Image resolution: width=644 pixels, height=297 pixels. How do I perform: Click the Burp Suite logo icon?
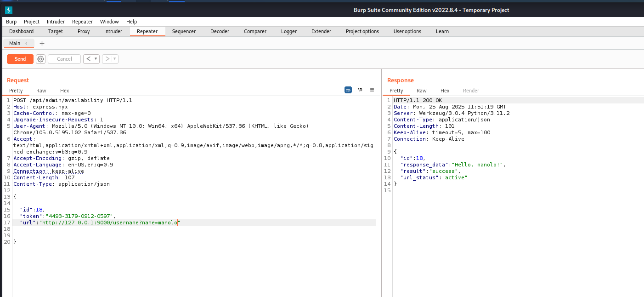click(x=8, y=10)
